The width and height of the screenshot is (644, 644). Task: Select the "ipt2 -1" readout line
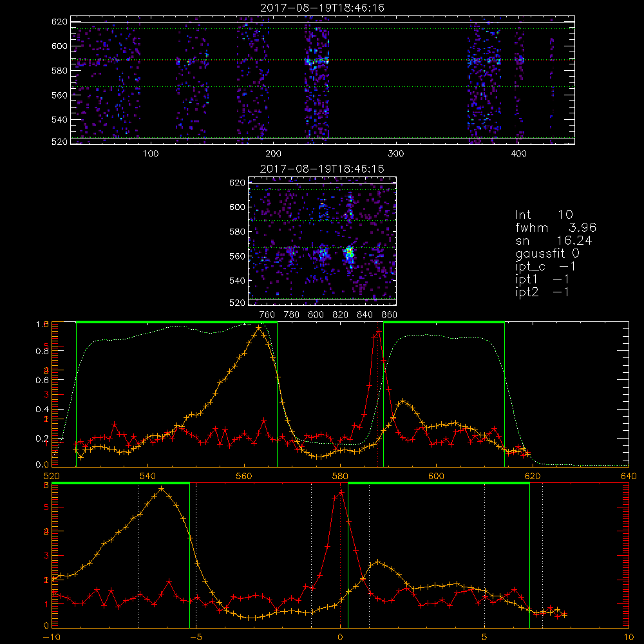pos(542,292)
